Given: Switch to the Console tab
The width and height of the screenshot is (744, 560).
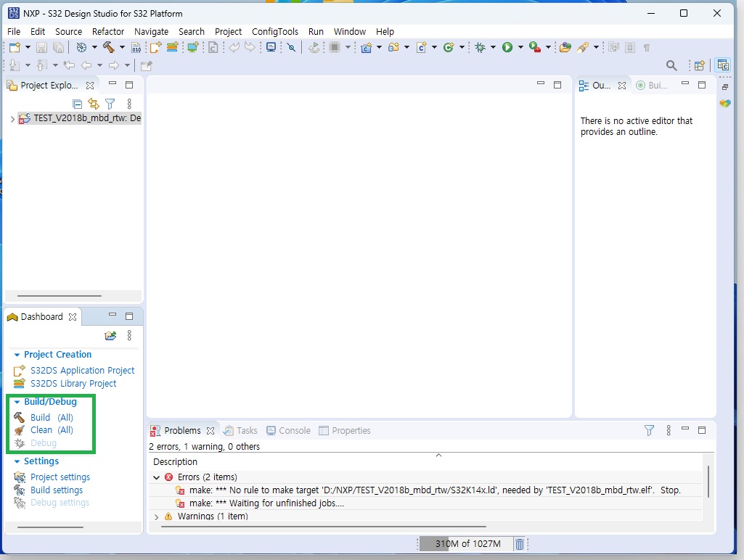Looking at the screenshot, I should 293,430.
